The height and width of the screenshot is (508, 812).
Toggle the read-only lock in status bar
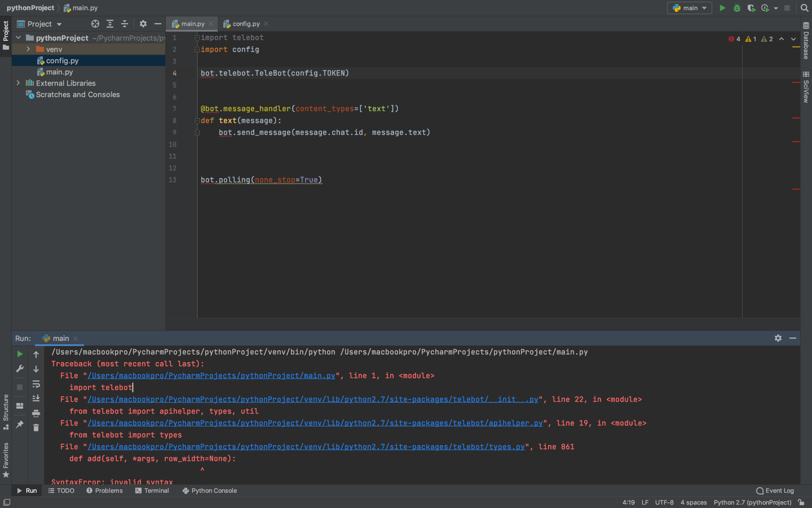coord(801,502)
